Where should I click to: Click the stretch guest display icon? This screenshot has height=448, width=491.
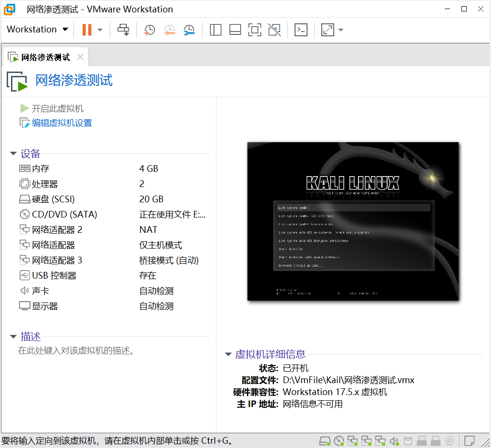[x=327, y=30]
